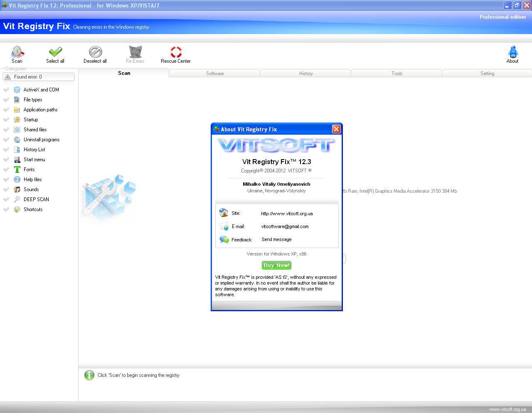Toggle the Fonts checkmark
This screenshot has width=532, height=413.
coord(6,170)
